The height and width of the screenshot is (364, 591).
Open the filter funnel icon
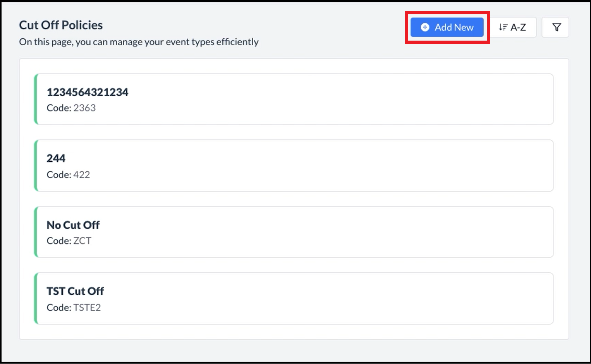[x=556, y=27]
